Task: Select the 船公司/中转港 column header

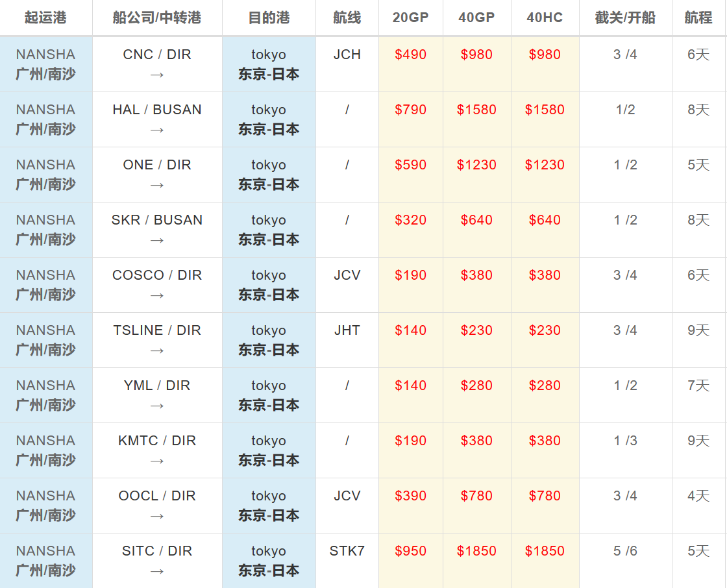Action: 157,18
